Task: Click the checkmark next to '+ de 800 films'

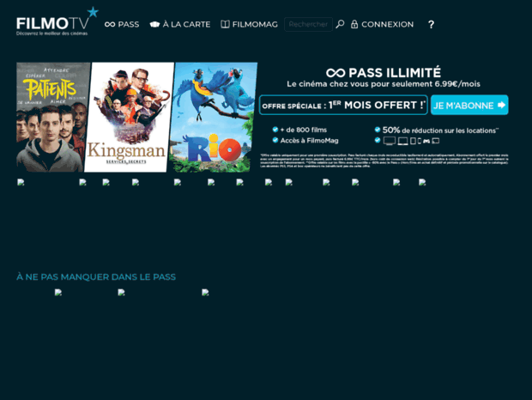Action: click(x=275, y=130)
